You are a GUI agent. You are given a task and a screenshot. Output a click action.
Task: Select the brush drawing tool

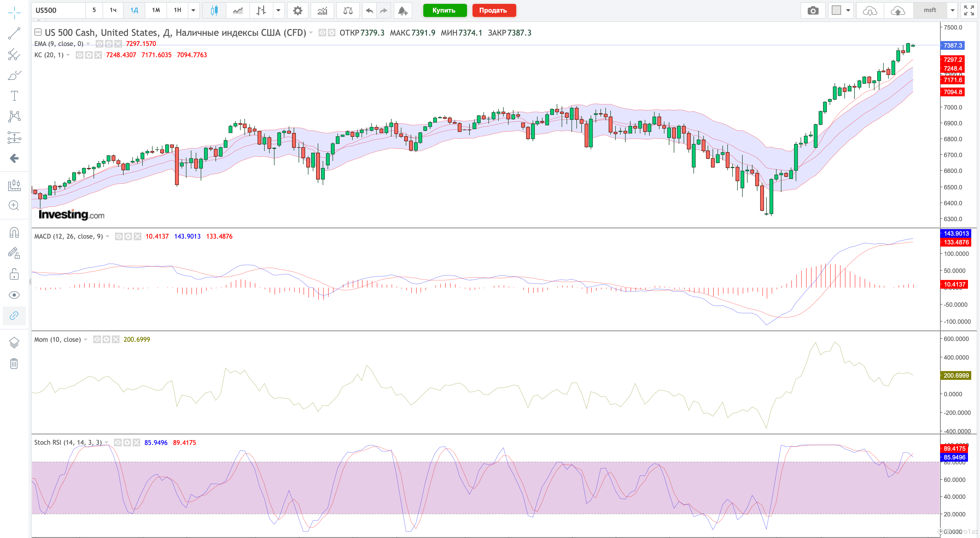(x=14, y=75)
